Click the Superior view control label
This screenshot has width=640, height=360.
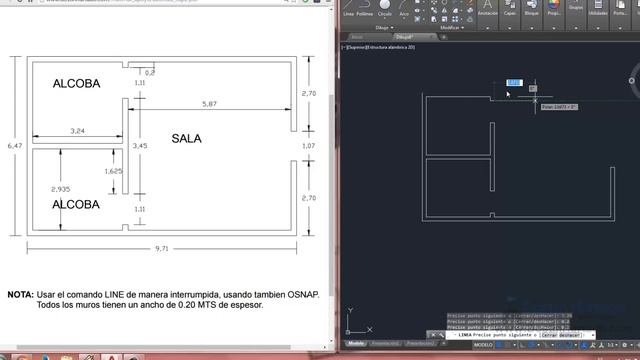[357, 47]
